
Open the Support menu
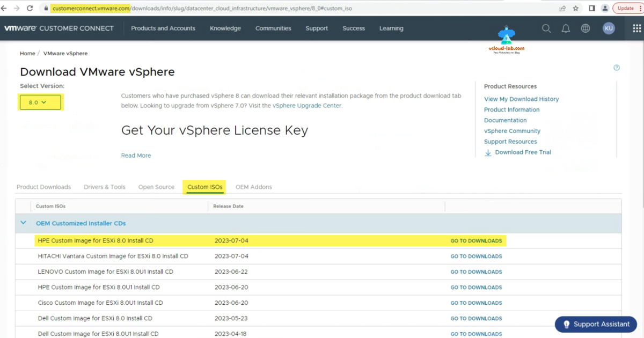pos(317,28)
